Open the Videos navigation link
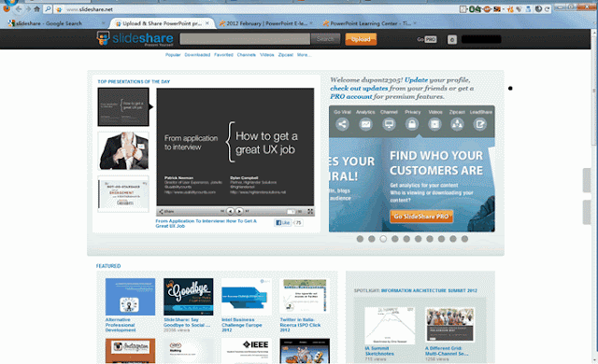The height and width of the screenshot is (364, 598). 267,55
